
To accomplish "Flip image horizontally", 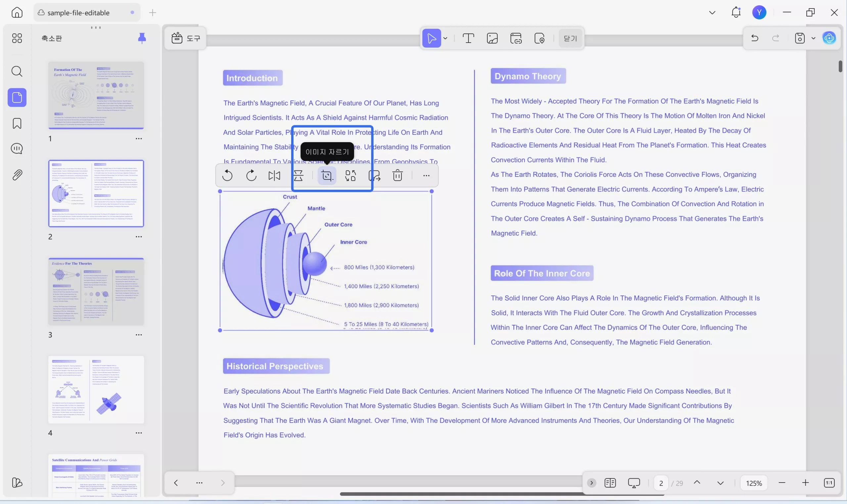I will point(274,175).
